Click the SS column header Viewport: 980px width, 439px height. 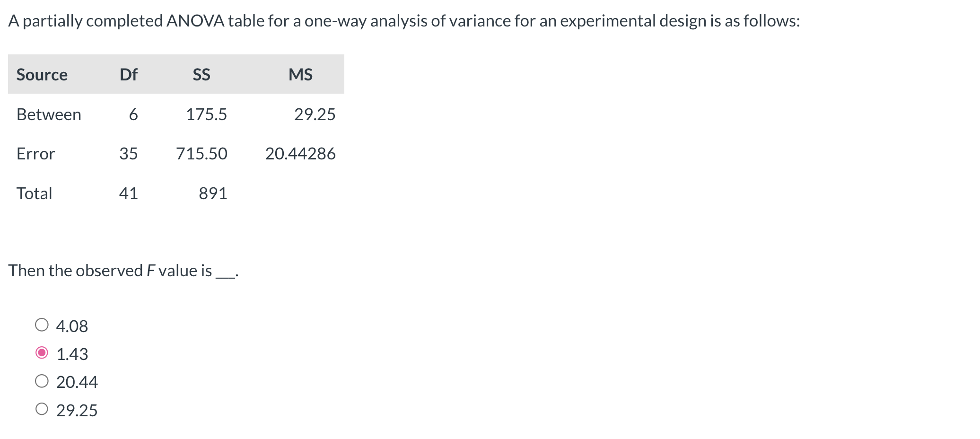pos(201,74)
